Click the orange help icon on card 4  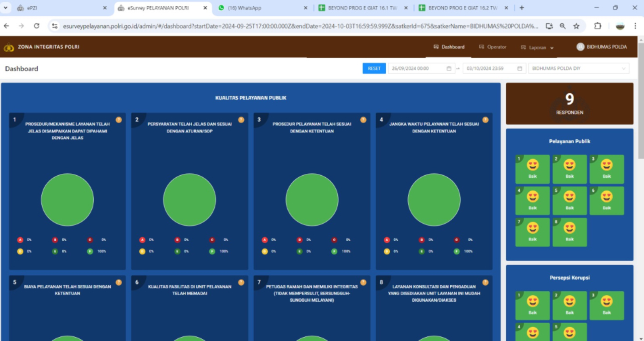(x=485, y=120)
